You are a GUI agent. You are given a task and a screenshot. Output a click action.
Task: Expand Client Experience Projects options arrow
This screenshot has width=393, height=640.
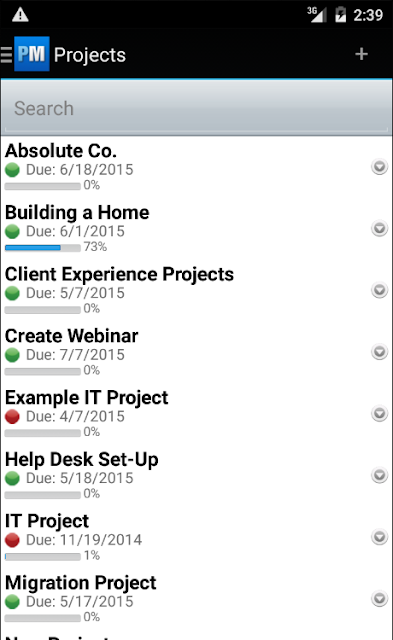point(380,290)
